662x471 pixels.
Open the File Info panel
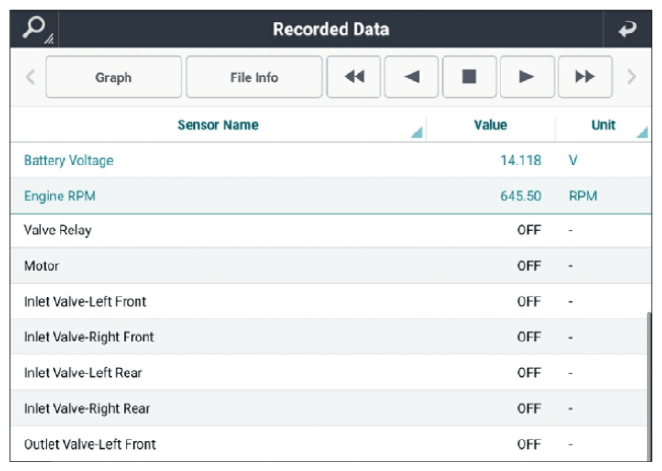click(254, 77)
